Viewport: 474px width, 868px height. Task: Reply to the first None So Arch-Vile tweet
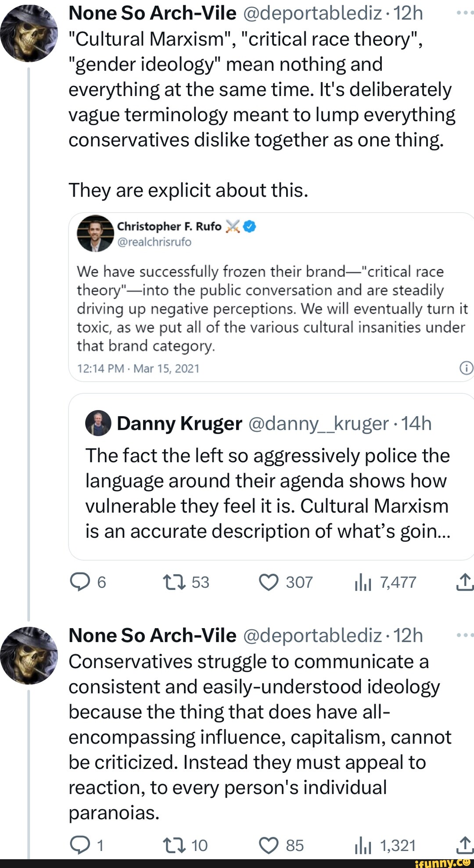coord(79,582)
